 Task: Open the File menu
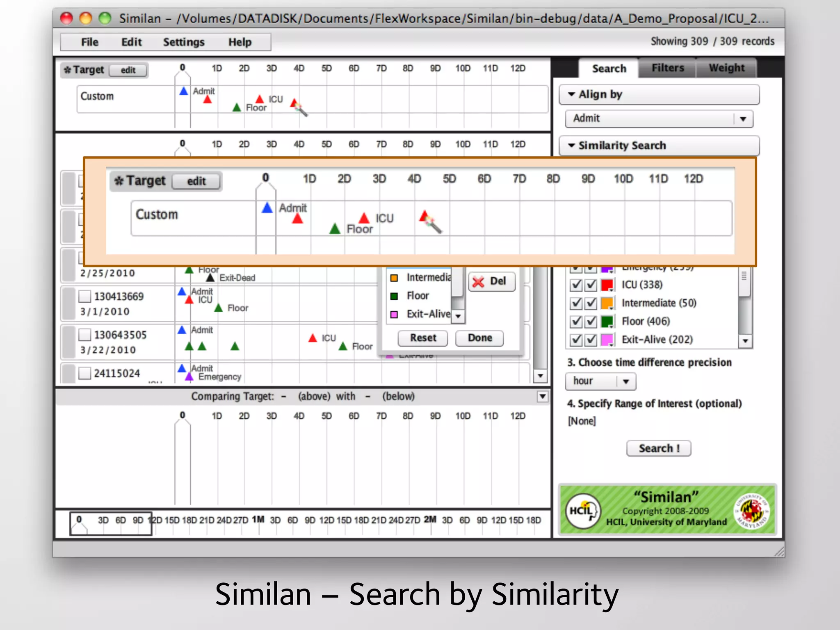pos(89,42)
